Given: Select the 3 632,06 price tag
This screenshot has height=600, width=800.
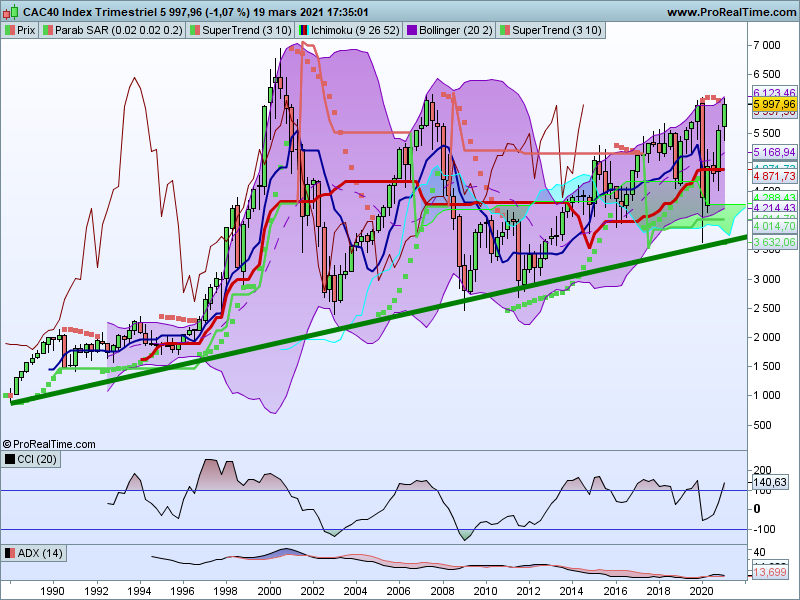Looking at the screenshot, I should pos(774,242).
